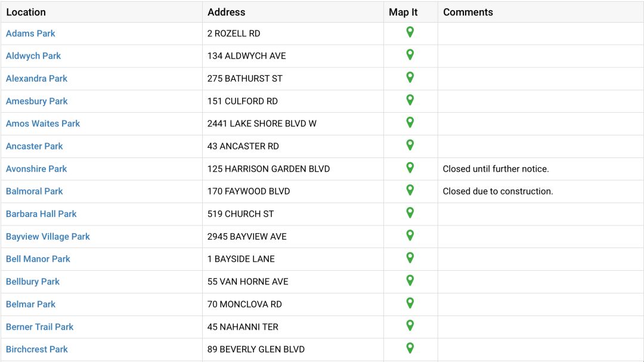This screenshot has width=644, height=362.
Task: Sort by the Location column header
Action: coord(26,12)
